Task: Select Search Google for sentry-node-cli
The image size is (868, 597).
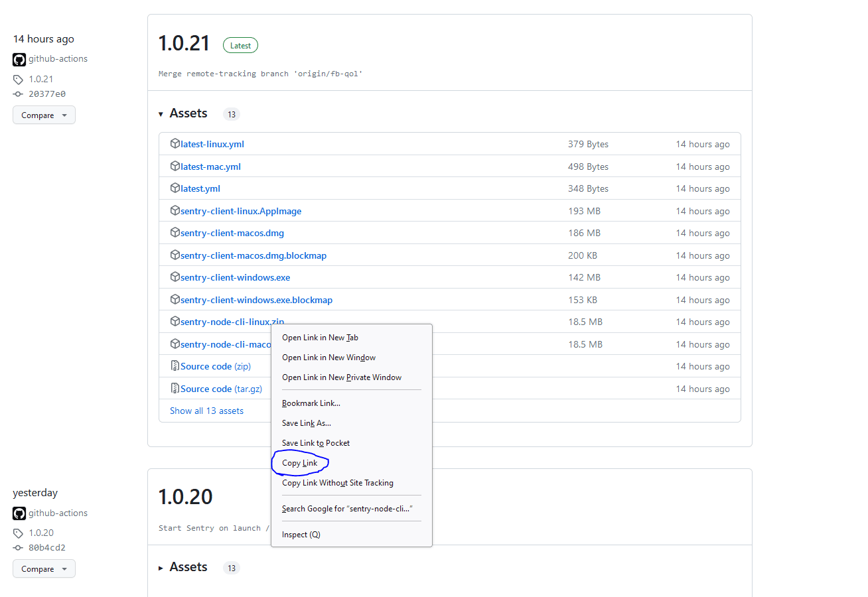Action: [352, 509]
